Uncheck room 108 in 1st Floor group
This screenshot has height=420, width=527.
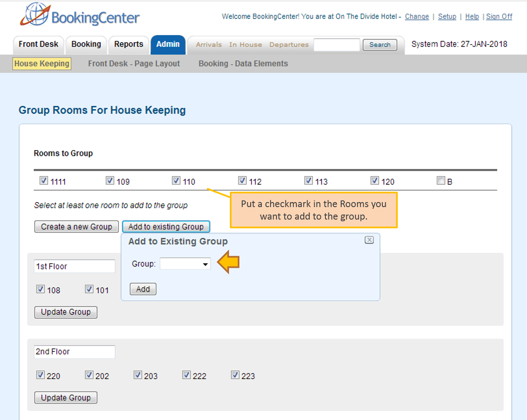(x=40, y=289)
